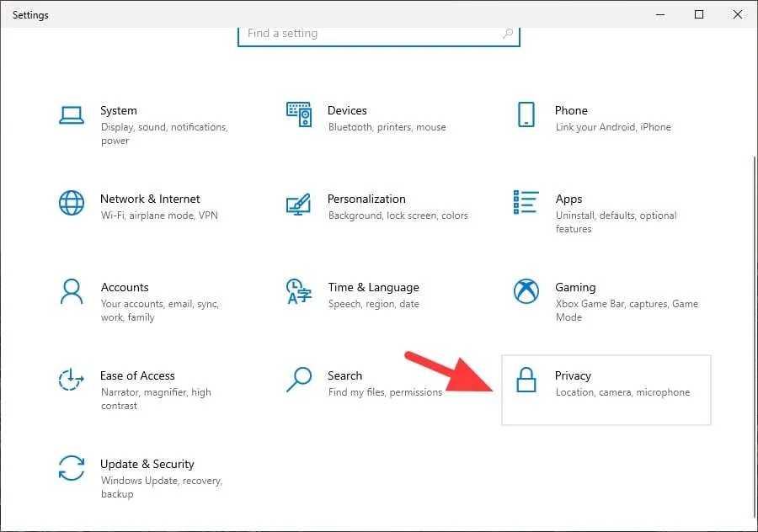Click 'Xbox Game Bar, captures' description
The image size is (758, 532).
tap(627, 311)
